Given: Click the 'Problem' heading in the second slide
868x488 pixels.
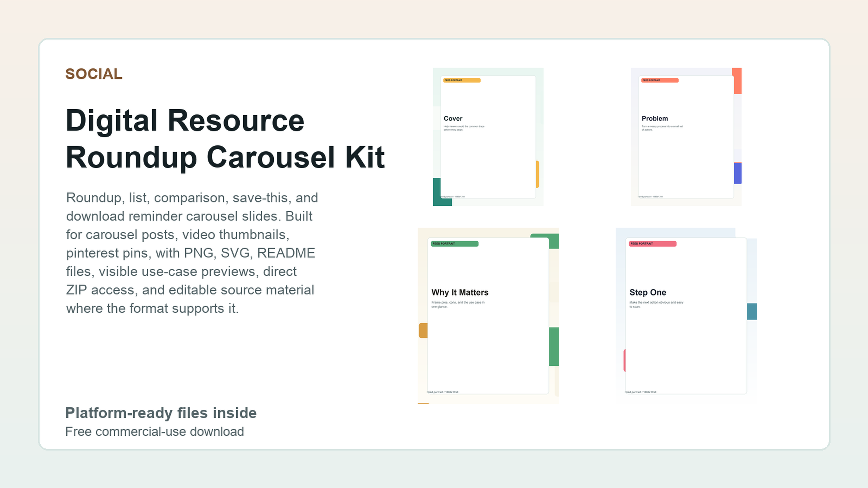Looking at the screenshot, I should 655,118.
